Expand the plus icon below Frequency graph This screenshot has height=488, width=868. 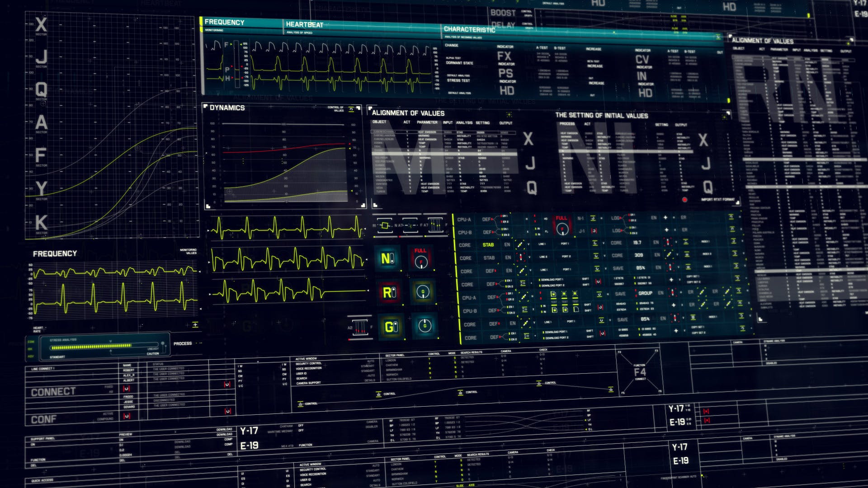[195, 324]
